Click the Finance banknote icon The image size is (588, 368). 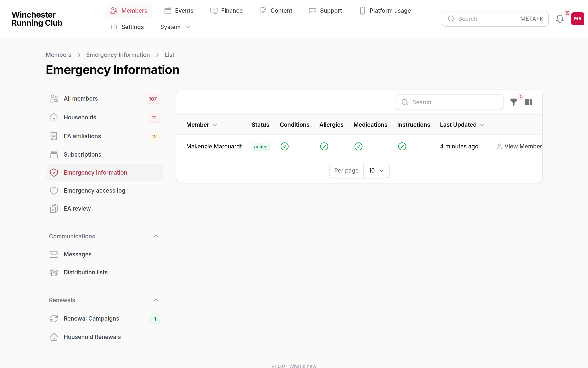coord(214,11)
